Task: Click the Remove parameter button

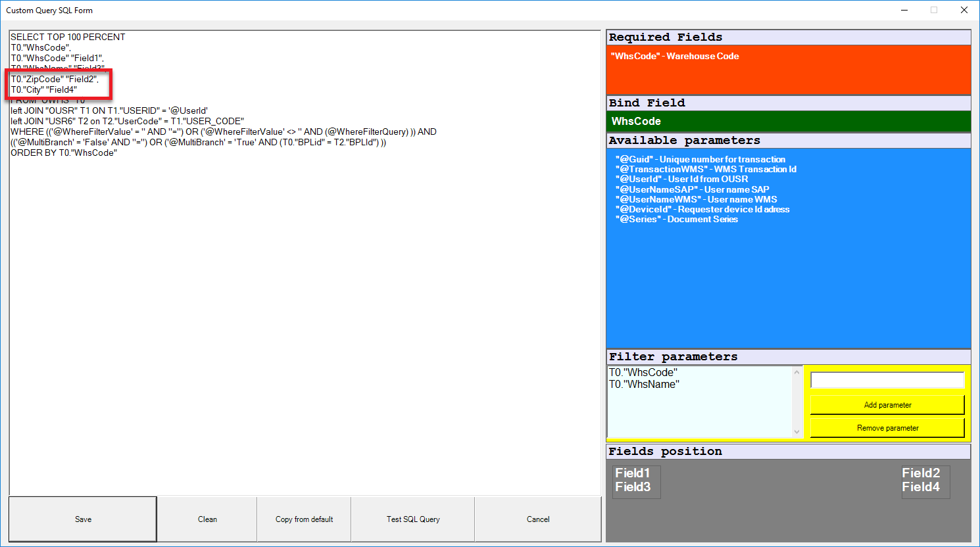Action: coord(887,428)
